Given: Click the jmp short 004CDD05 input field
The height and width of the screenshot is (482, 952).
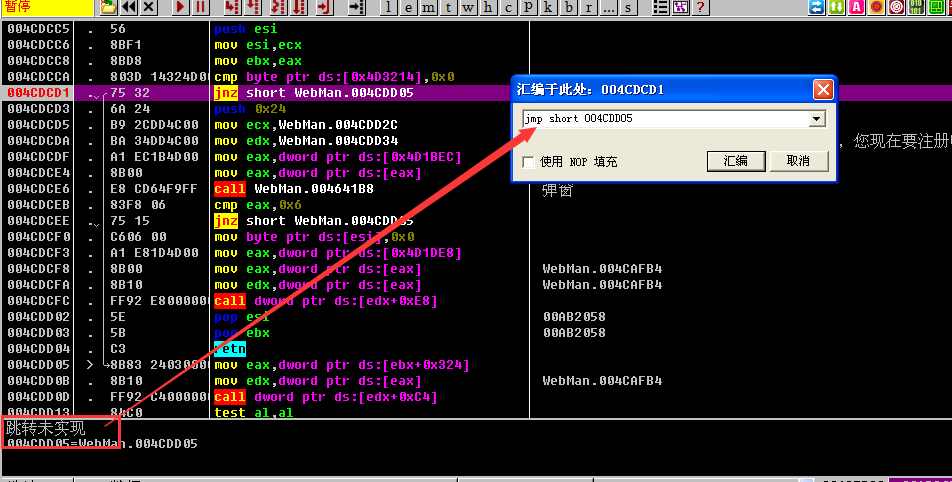Looking at the screenshot, I should pyautogui.click(x=666, y=118).
